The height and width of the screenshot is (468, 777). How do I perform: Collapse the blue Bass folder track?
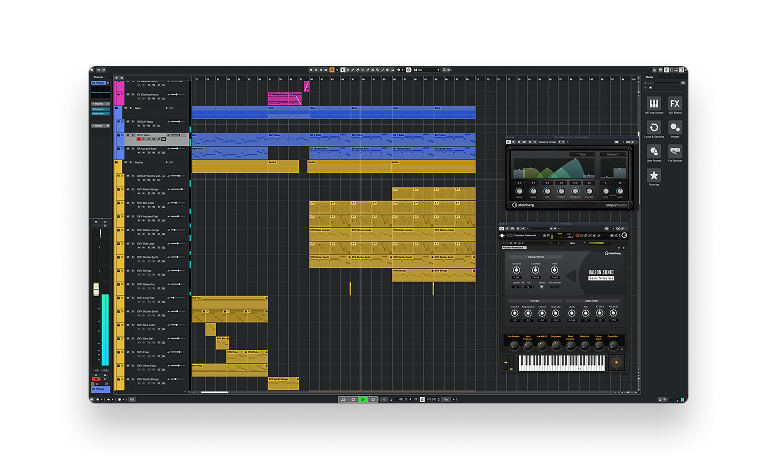(x=117, y=108)
